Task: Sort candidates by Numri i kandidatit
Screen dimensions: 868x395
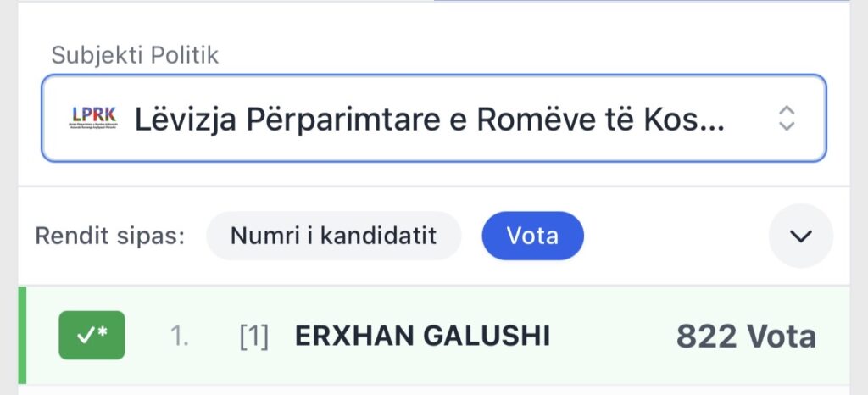Action: (x=334, y=236)
